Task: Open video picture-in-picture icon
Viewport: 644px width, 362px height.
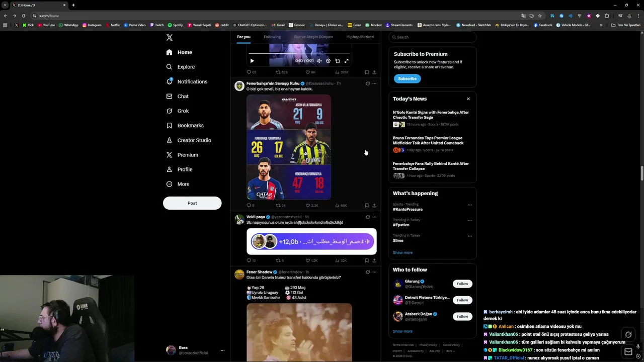Action: click(x=337, y=61)
